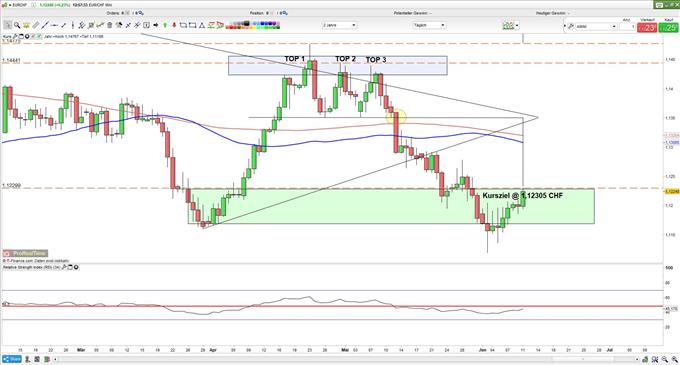
Task: Click the boxed info cursor icon
Action: coord(146,25)
